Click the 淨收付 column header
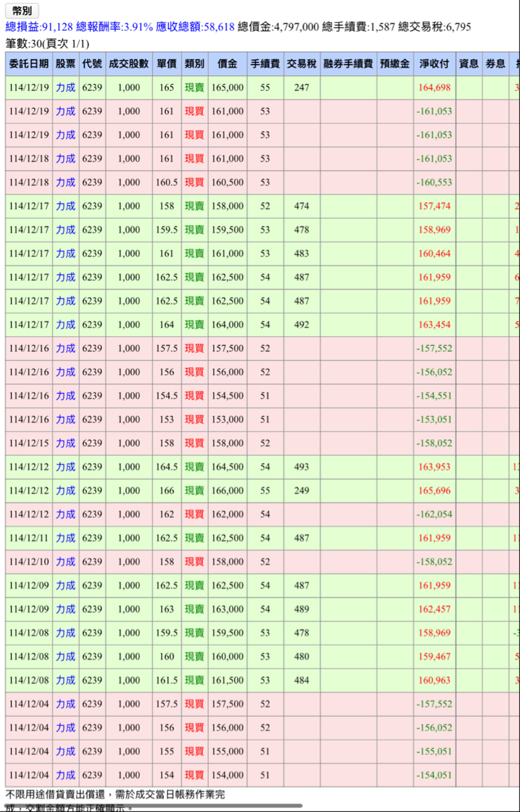 (434, 64)
